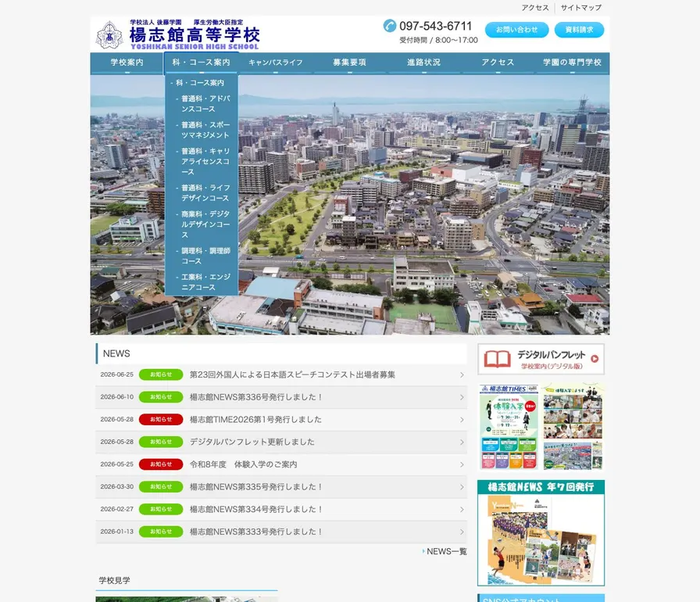700x602 pixels.
Task: Click the arrow of the 第23回外国人 news row
Action: tap(462, 375)
